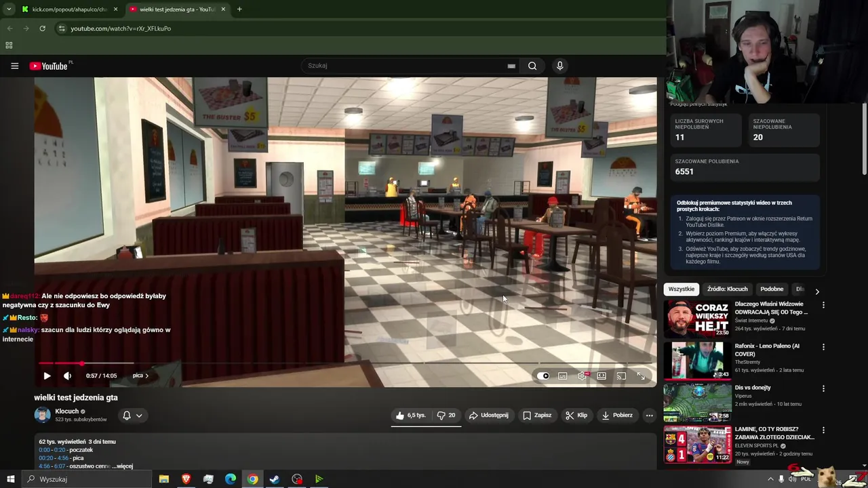
Task: Reload the page in browser
Action: coord(42,28)
